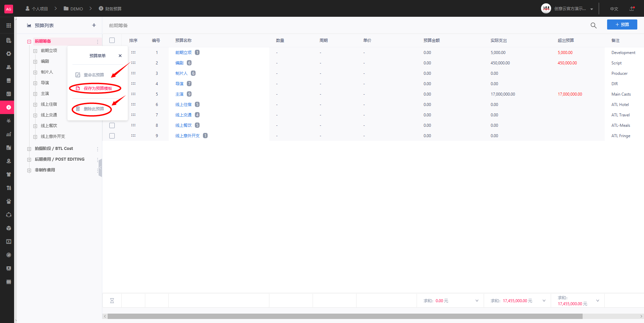Click the AG logo icon
The height and width of the screenshot is (323, 644).
9,9
